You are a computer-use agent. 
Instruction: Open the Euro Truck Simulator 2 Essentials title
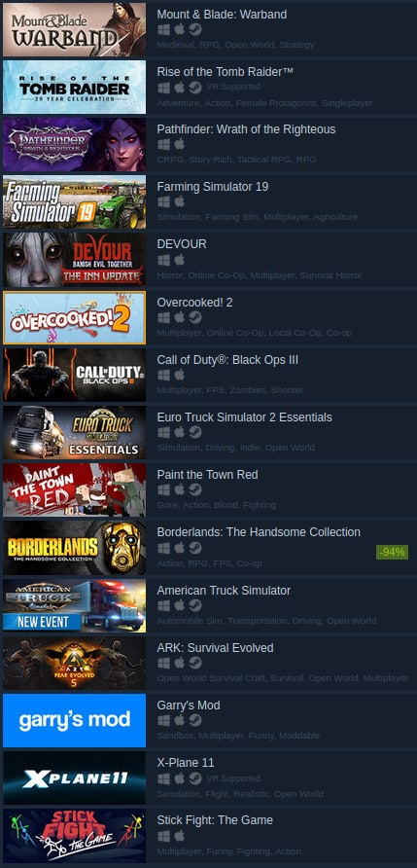(x=244, y=416)
